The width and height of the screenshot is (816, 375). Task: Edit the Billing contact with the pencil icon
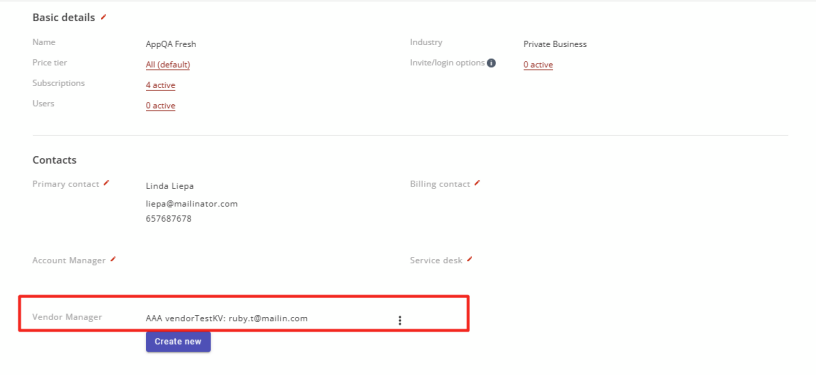(x=477, y=183)
